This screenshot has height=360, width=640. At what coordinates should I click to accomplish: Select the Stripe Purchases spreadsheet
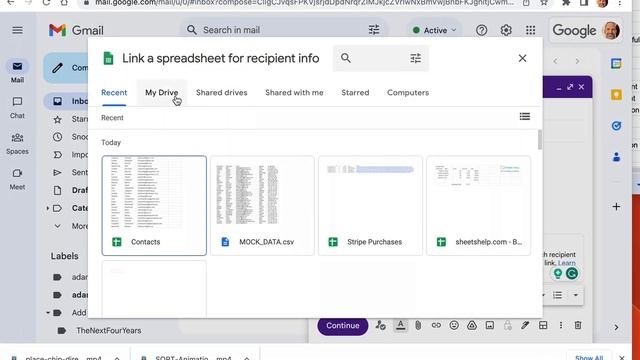point(371,205)
